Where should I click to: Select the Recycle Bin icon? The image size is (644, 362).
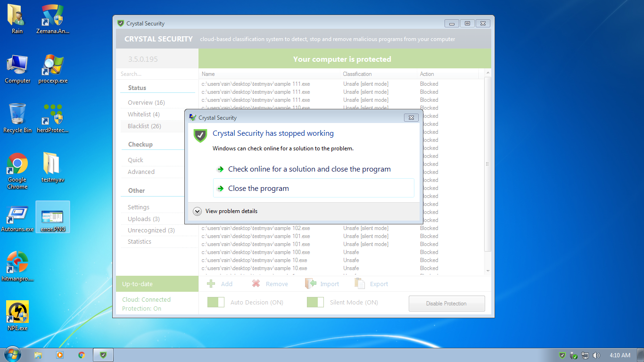coord(17,118)
